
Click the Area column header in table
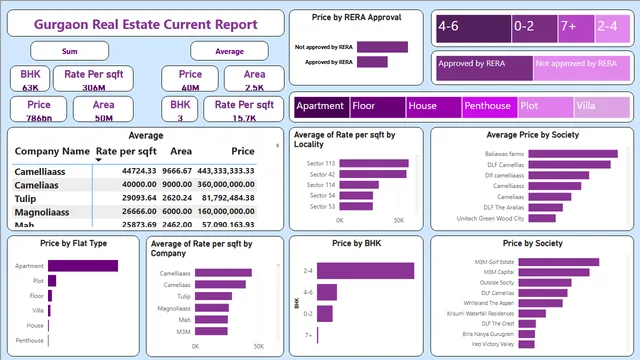tap(181, 151)
